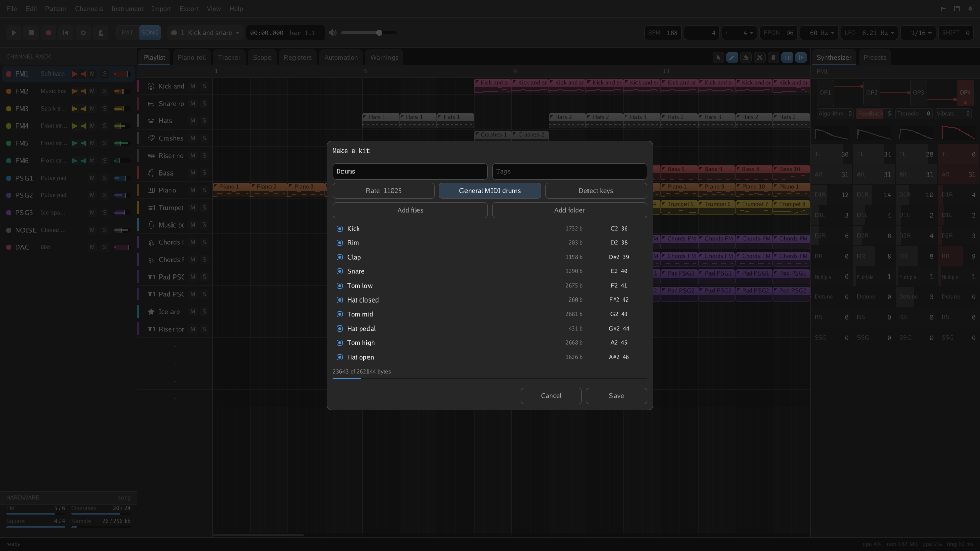The image size is (980, 551).
Task: Rewind to start with the skip-back icon
Action: pyautogui.click(x=66, y=33)
